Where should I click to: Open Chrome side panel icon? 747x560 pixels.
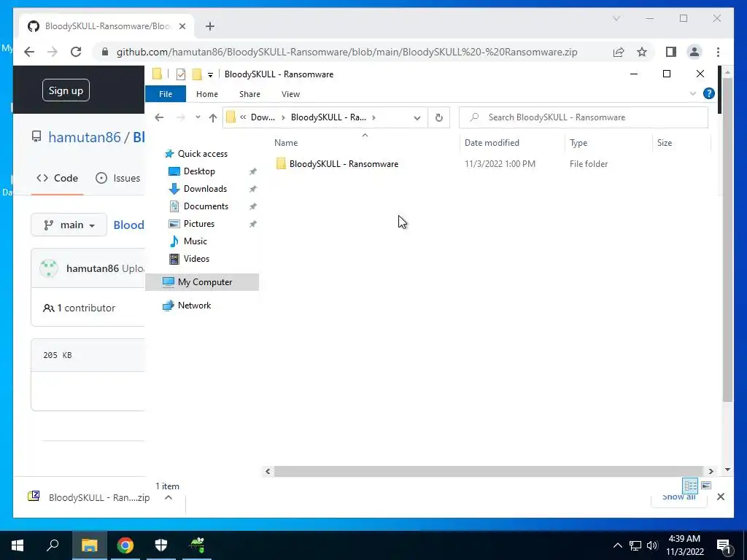(671, 52)
